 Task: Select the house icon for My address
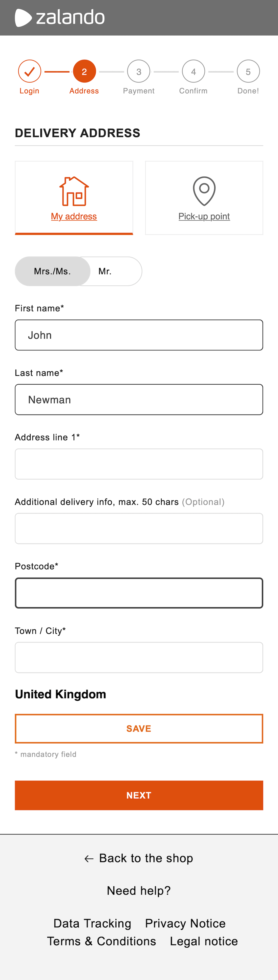point(74,191)
